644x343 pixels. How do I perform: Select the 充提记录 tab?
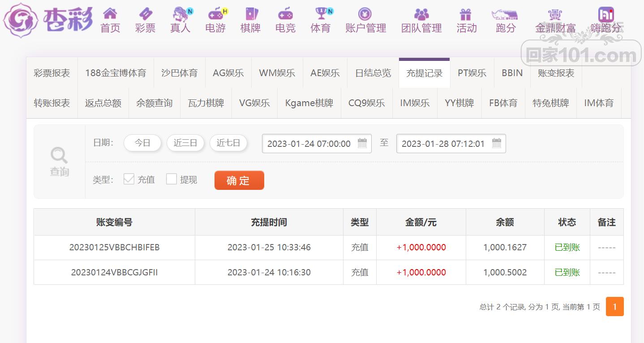[425, 73]
